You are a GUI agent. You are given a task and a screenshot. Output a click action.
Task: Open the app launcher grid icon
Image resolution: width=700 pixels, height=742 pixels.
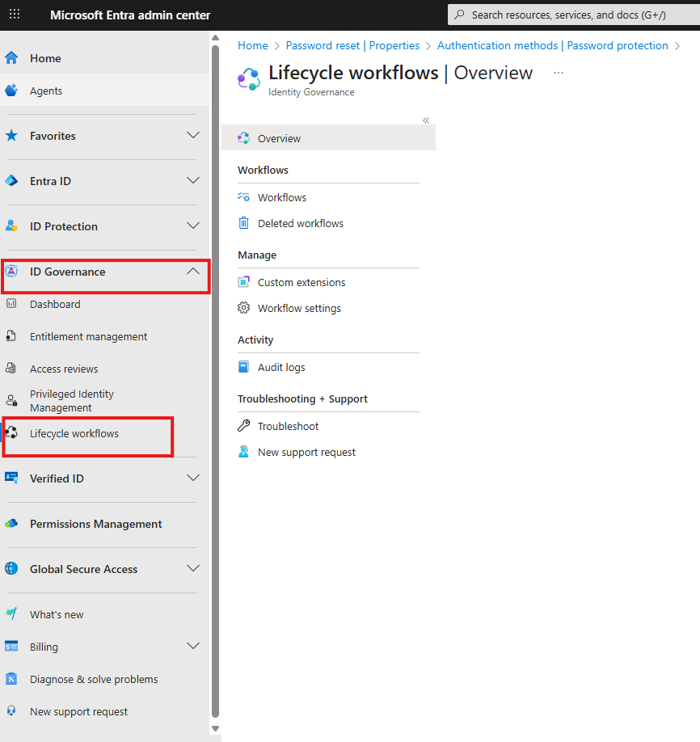pos(15,15)
